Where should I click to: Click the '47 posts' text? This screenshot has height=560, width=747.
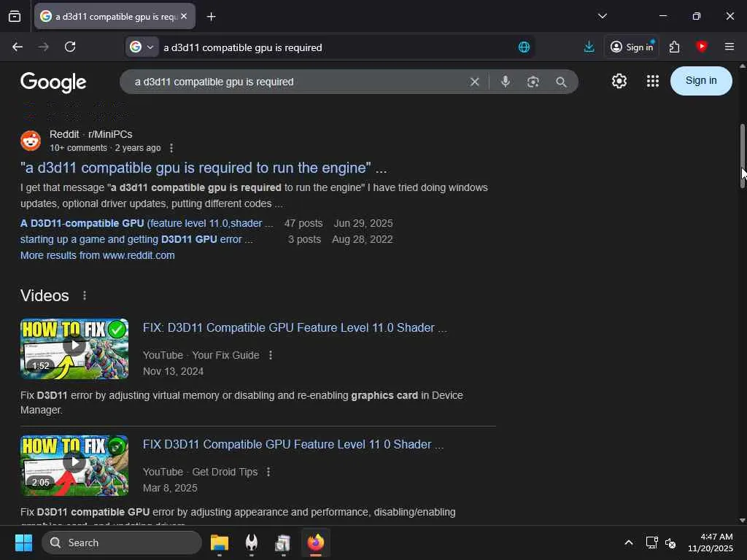(x=303, y=223)
